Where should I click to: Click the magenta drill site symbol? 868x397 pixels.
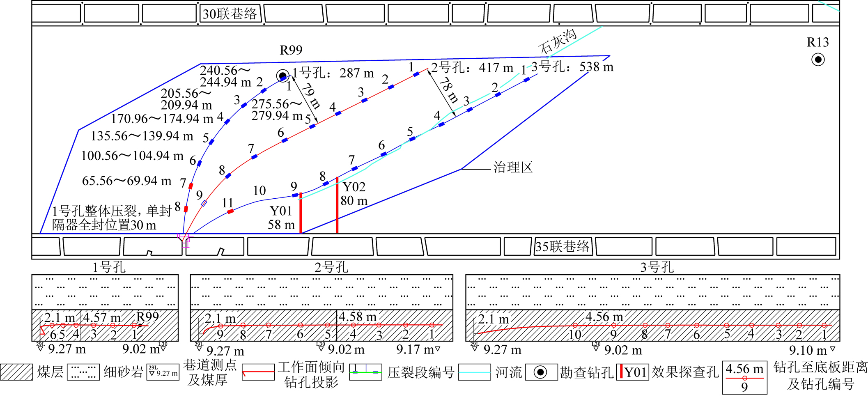point(184,240)
